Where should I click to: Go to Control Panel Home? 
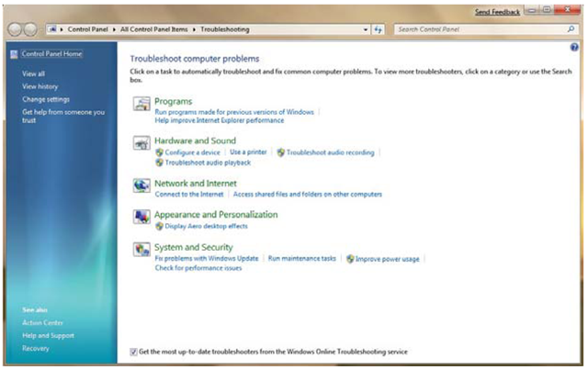(x=51, y=54)
